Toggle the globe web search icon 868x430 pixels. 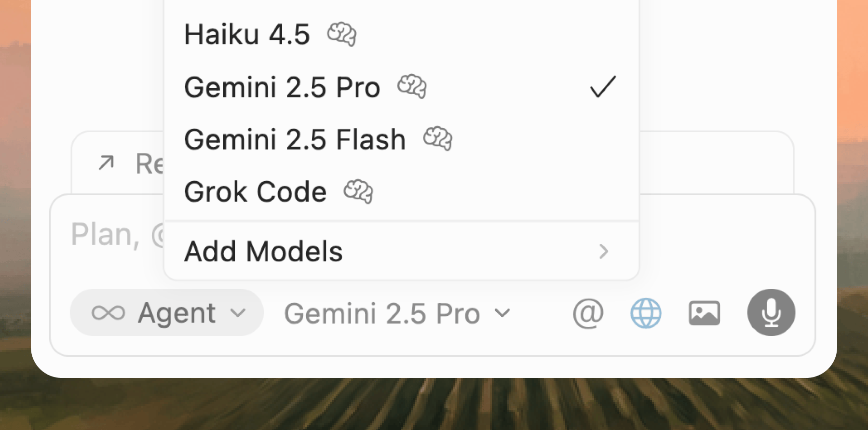646,313
